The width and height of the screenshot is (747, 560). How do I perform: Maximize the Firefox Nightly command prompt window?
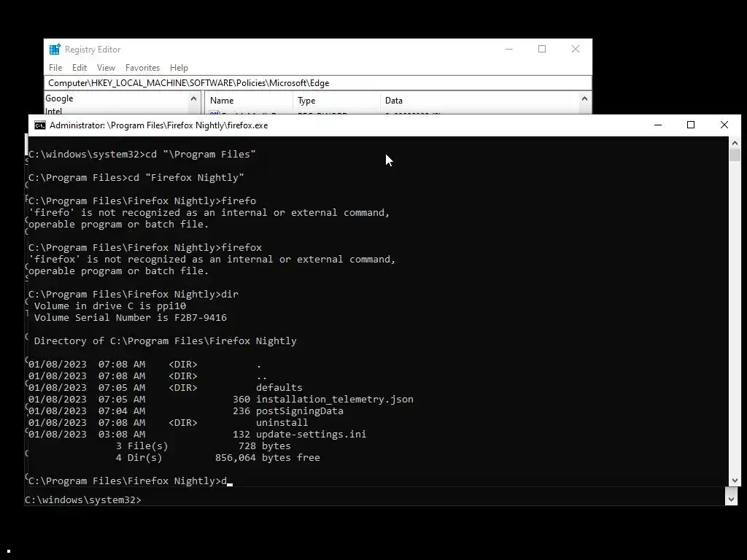coord(691,125)
